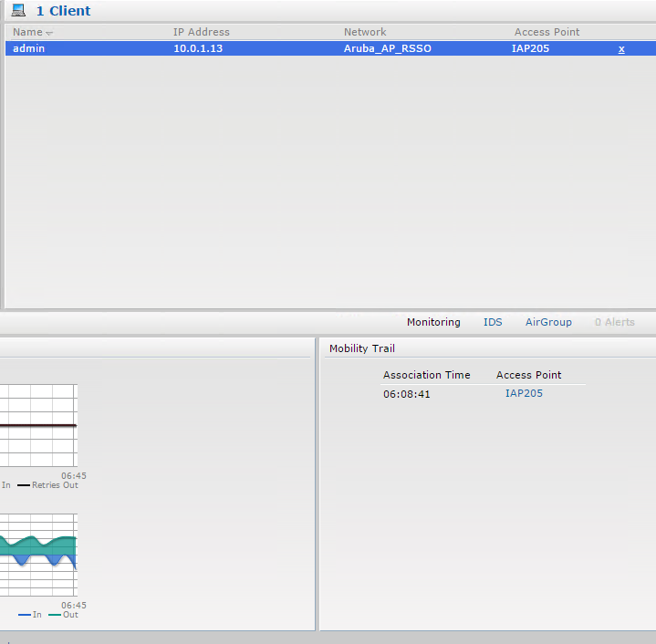656x644 pixels.
Task: Click the Aruba_AP_RSSO network entry
Action: pos(387,48)
